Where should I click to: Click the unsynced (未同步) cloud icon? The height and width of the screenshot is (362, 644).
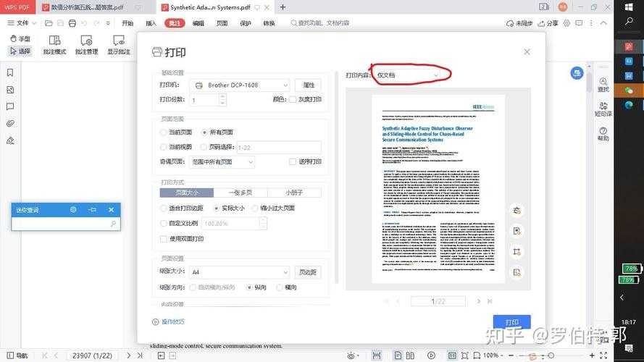coord(519,23)
